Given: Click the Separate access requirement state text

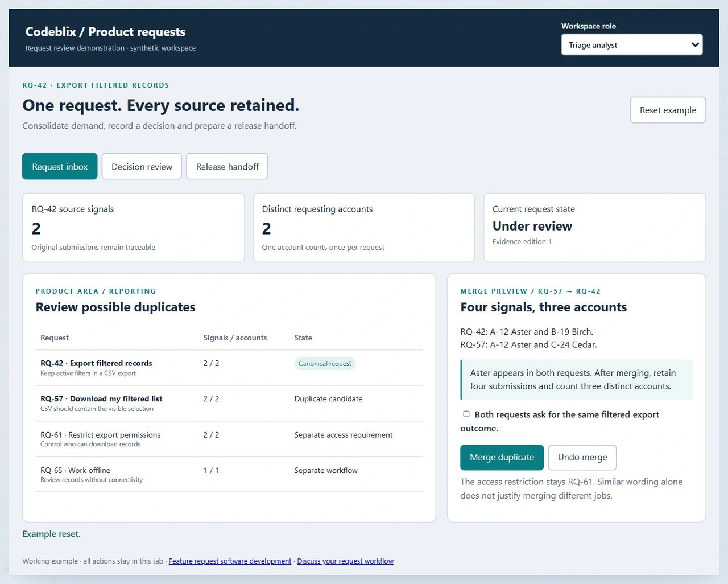Looking at the screenshot, I should [x=344, y=435].
